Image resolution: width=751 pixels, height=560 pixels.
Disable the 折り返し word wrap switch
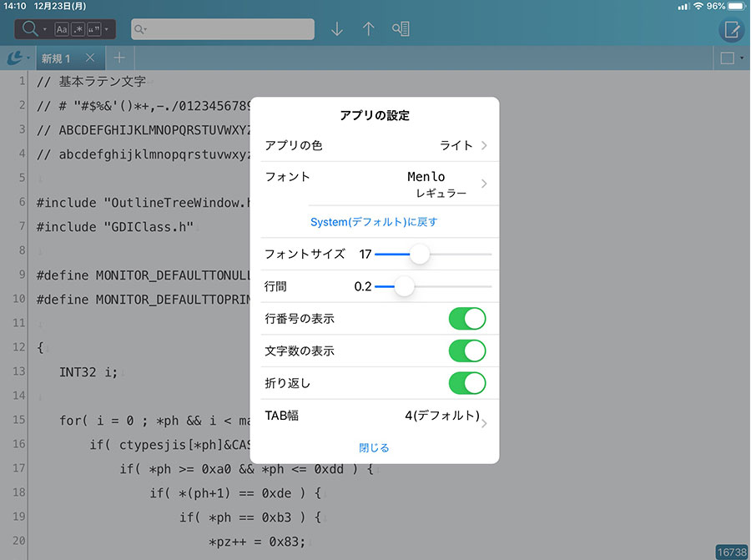pyautogui.click(x=466, y=383)
